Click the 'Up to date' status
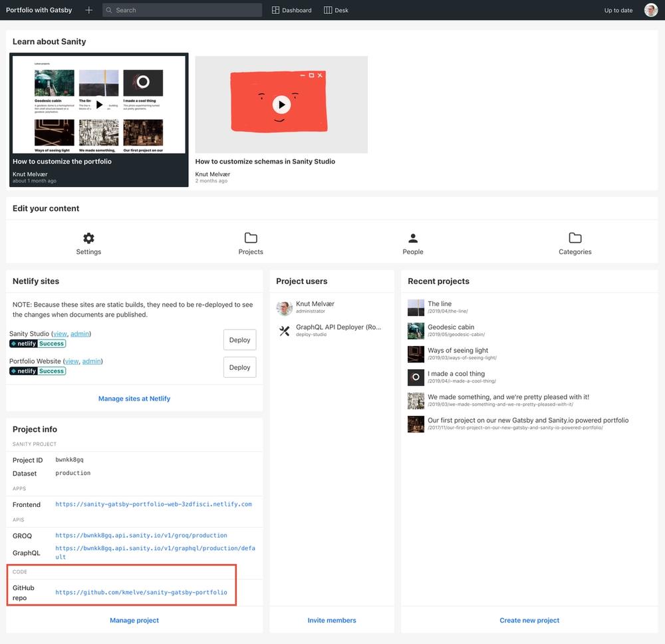 [618, 10]
